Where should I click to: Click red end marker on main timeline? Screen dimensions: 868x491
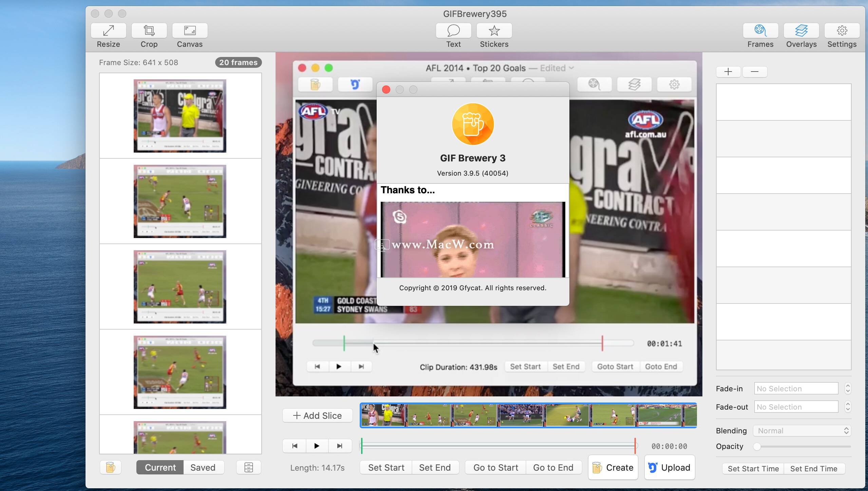pyautogui.click(x=635, y=446)
